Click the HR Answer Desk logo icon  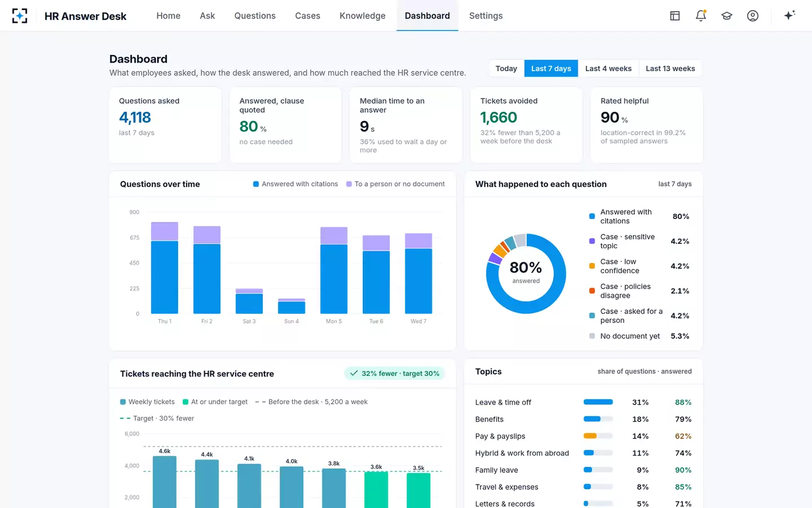(20, 16)
